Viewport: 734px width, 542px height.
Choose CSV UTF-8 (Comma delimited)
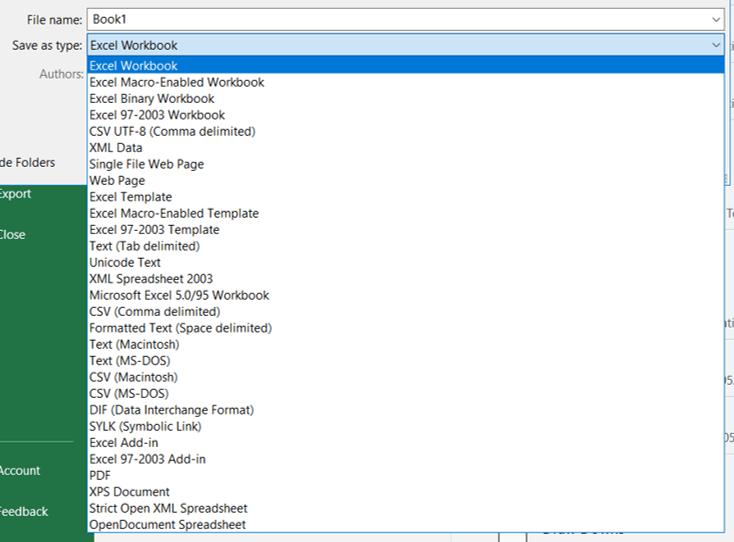(x=406, y=132)
